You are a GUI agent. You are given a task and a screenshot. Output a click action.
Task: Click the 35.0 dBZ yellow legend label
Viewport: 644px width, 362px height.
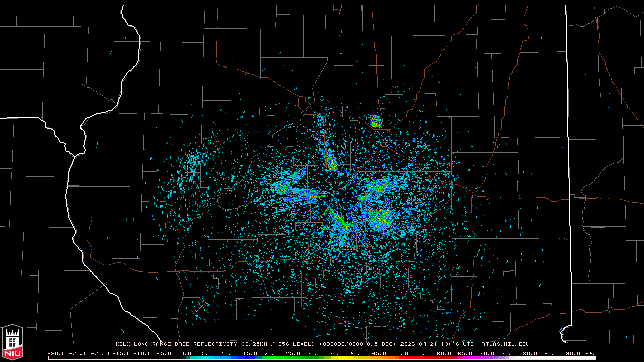point(336,353)
